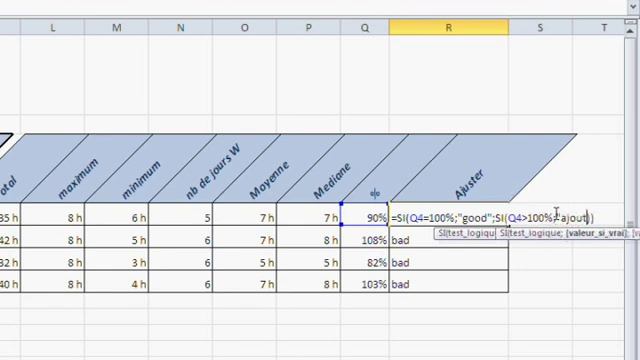640x360 pixels.
Task: Select the "8 h" Mediane cell in the 108% row
Action: (309, 236)
